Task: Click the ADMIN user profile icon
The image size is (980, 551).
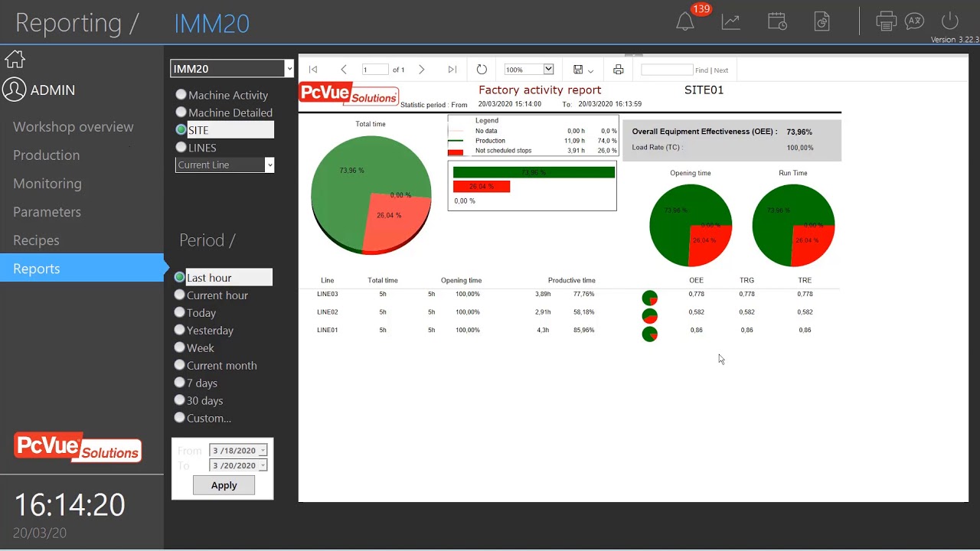Action: (x=14, y=90)
